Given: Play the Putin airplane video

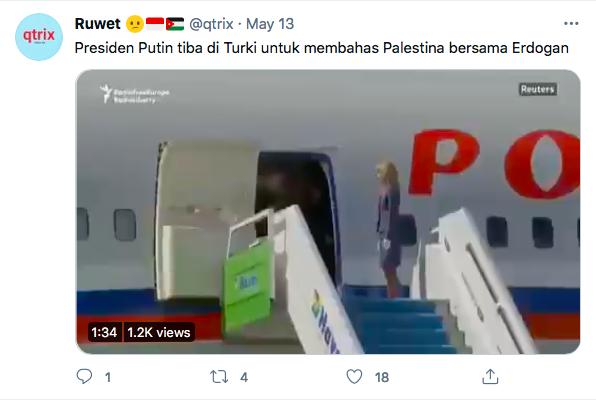Looking at the screenshot, I should 328,212.
